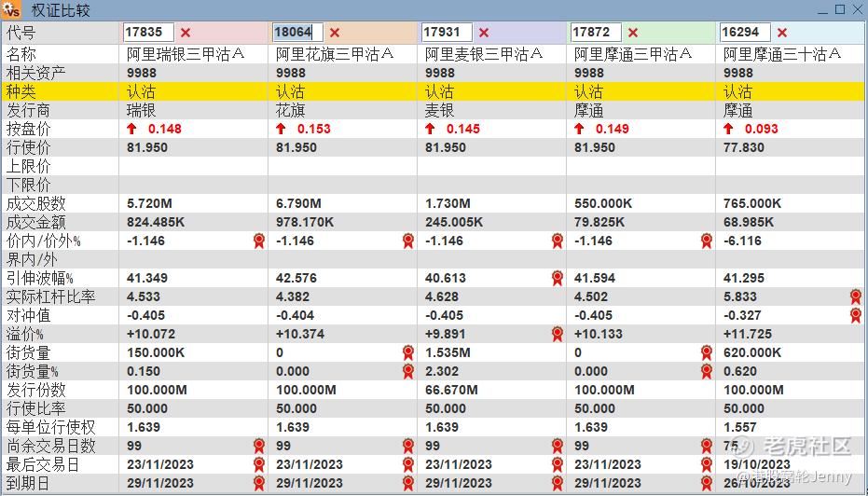Click the code input field containing 16294

click(x=745, y=32)
